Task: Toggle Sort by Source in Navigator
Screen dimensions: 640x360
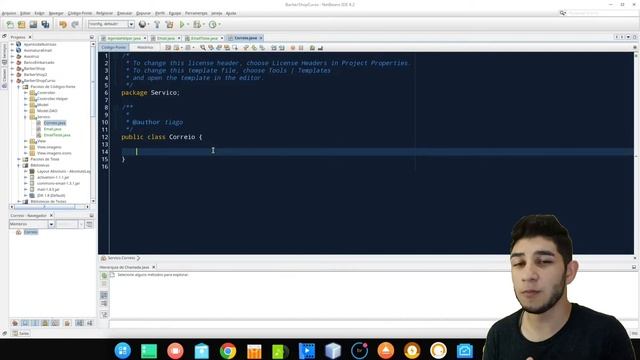Action: pos(89,323)
